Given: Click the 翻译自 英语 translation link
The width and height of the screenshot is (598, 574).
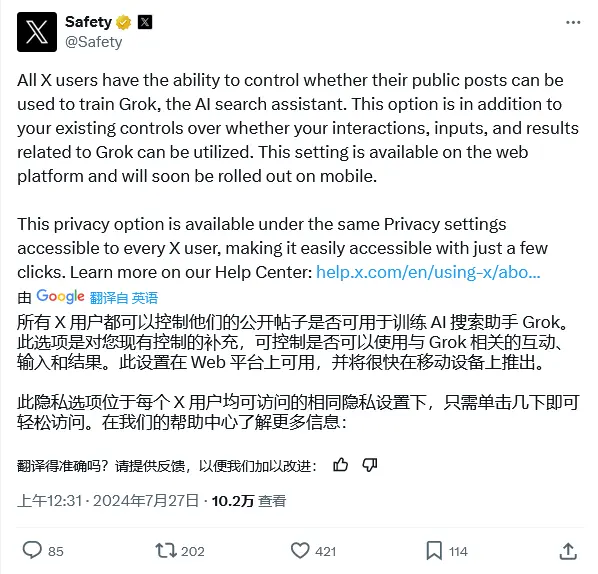Looking at the screenshot, I should pos(124,298).
